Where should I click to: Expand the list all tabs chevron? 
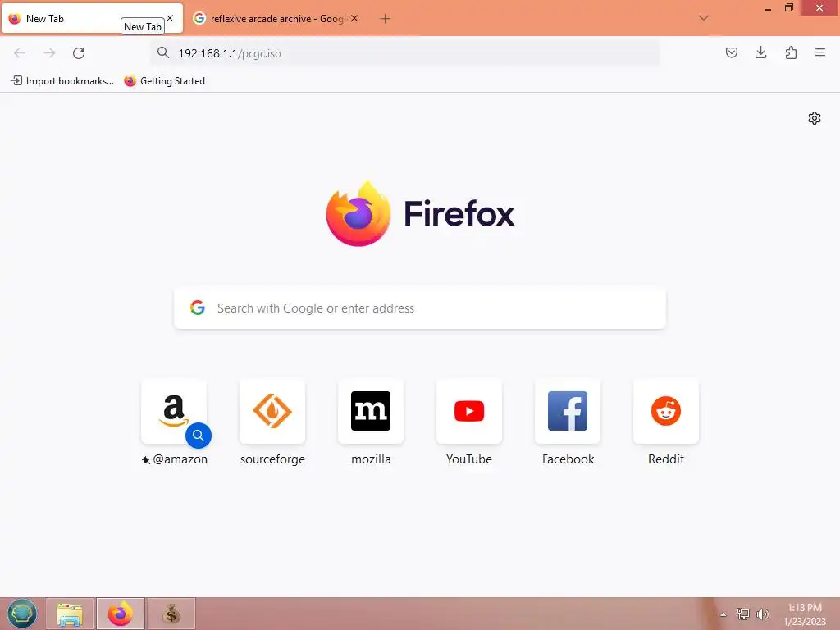tap(703, 18)
